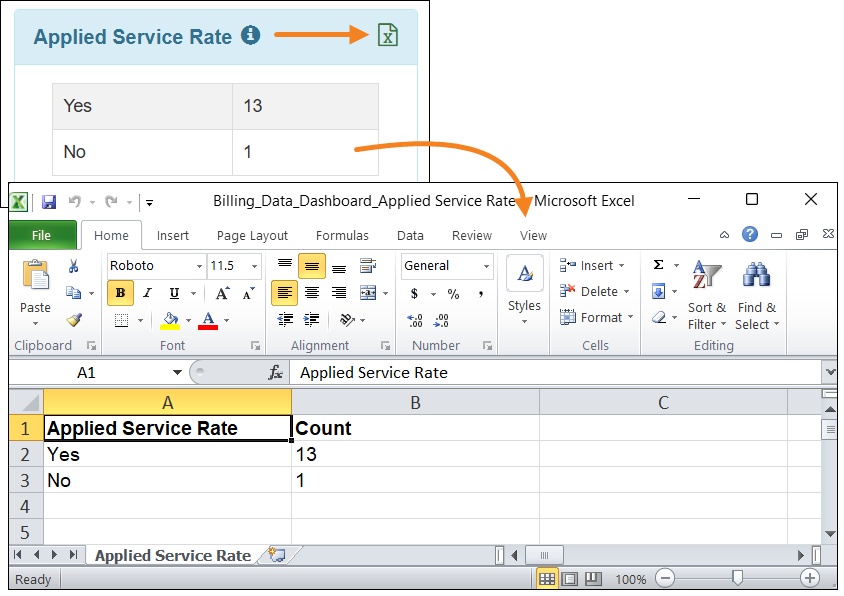This screenshot has height=596, width=844.
Task: Decrease font size
Action: pos(248,293)
